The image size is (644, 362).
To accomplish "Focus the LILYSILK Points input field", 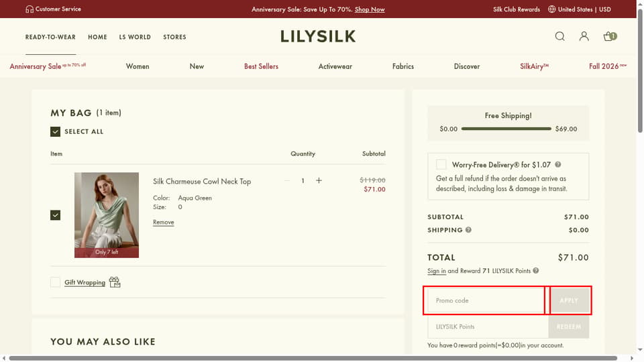I will [x=488, y=326].
